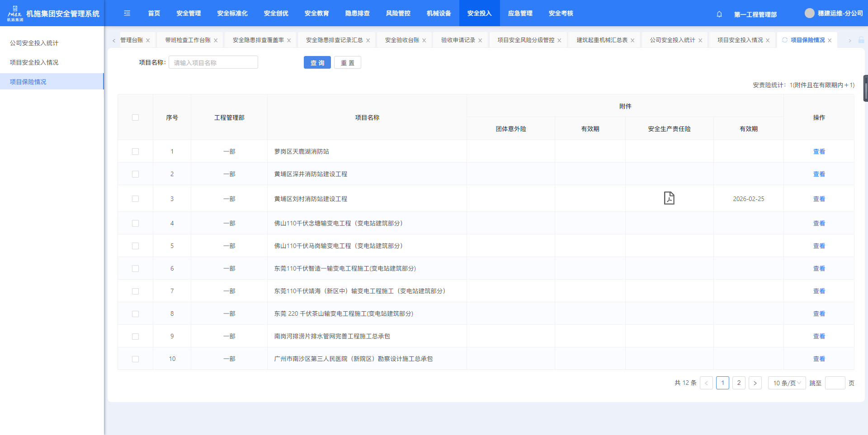Switch to the 项目安全投入情况 tab
The image size is (868, 435).
(x=740, y=40)
